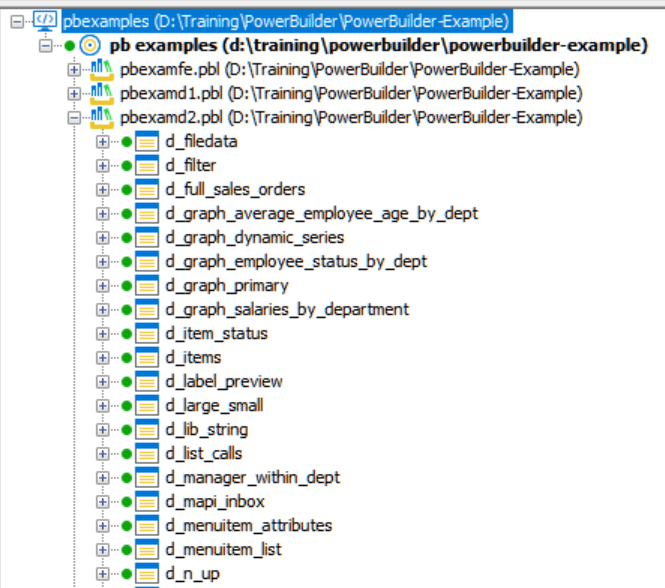Expand the d_mapi_inbox node
The width and height of the screenshot is (665, 588).
tap(102, 502)
